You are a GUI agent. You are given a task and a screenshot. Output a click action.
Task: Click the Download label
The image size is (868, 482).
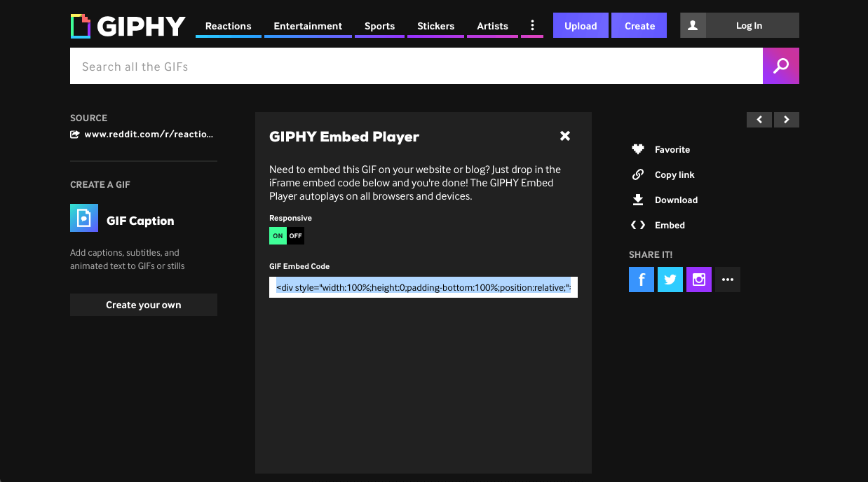coord(677,200)
